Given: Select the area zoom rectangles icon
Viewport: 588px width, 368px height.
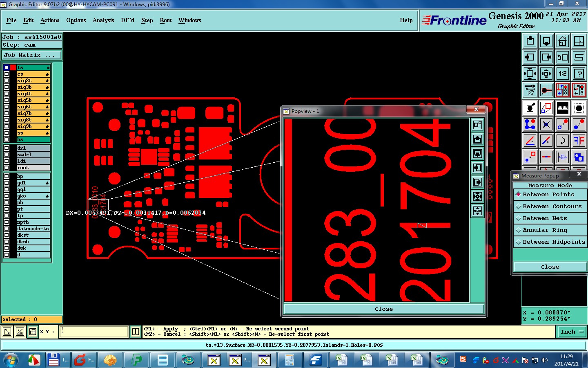Looking at the screenshot, I should point(546,108).
